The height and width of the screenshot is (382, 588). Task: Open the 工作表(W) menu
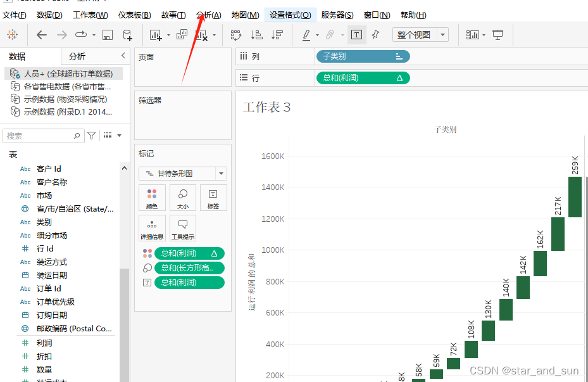click(90, 15)
